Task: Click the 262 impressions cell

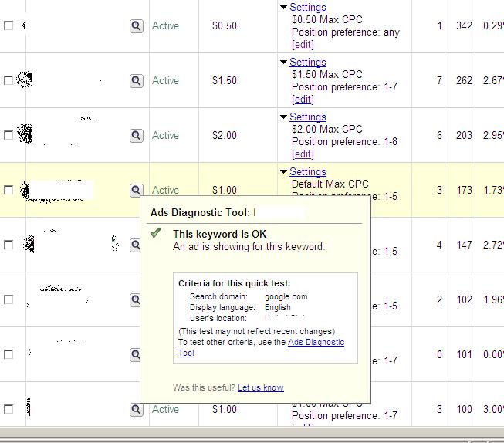Action: click(x=464, y=80)
